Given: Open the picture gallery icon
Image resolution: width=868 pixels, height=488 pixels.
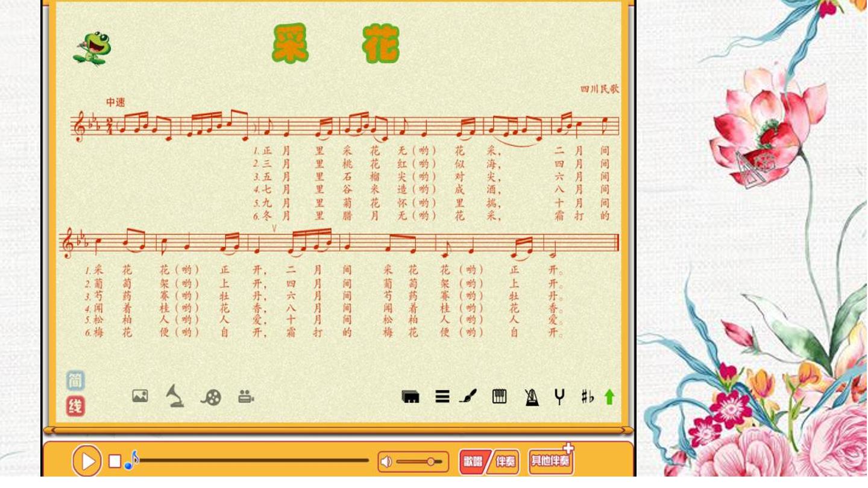Looking at the screenshot, I should tap(140, 396).
